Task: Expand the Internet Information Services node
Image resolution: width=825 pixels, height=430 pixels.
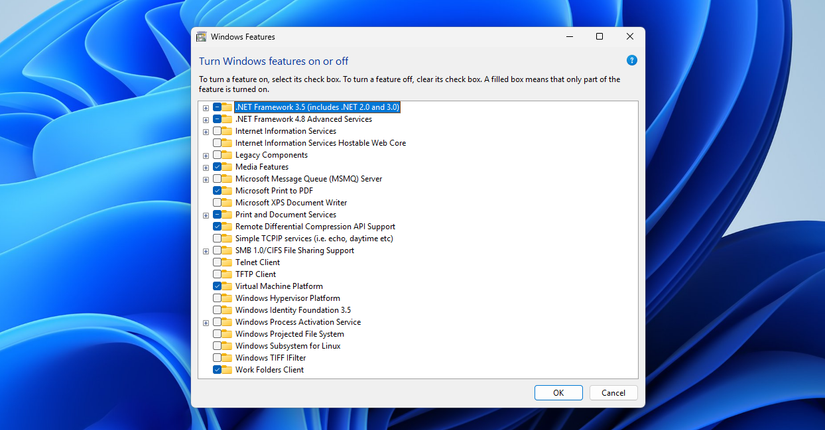Action: coord(206,132)
